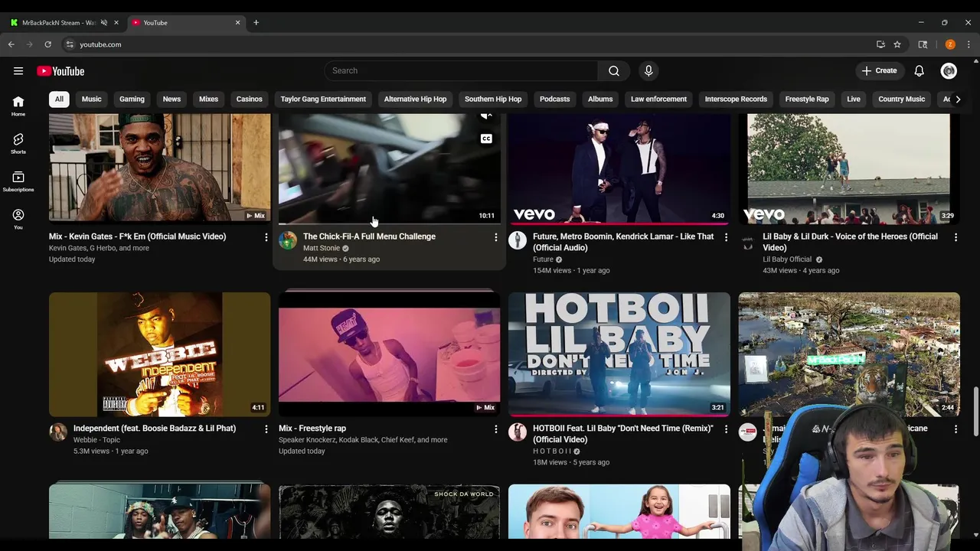The image size is (980, 551).
Task: Switch to the MrBackPackN Stream tab
Action: click(x=58, y=22)
